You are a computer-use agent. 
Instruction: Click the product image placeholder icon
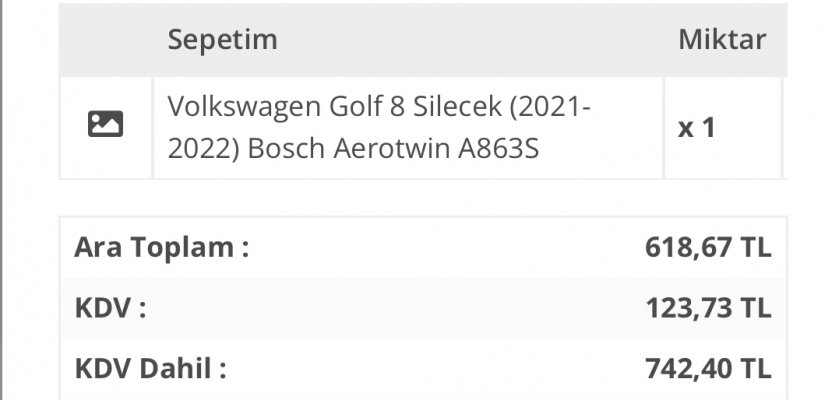click(x=105, y=124)
